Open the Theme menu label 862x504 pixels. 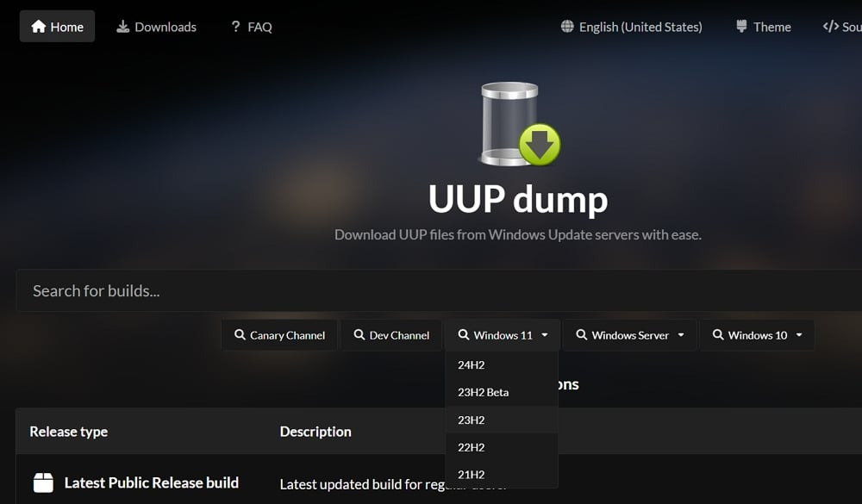pos(771,27)
